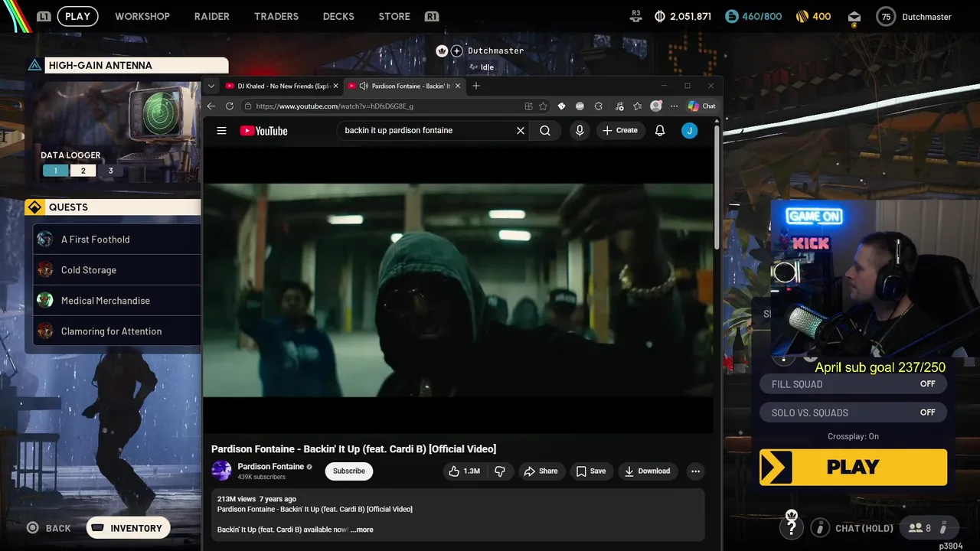Click the music video player
Image resolution: width=980 pixels, height=551 pixels.
click(x=458, y=290)
